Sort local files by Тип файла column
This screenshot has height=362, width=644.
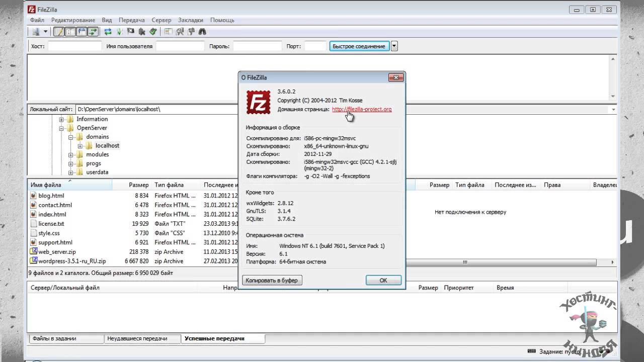click(x=177, y=185)
